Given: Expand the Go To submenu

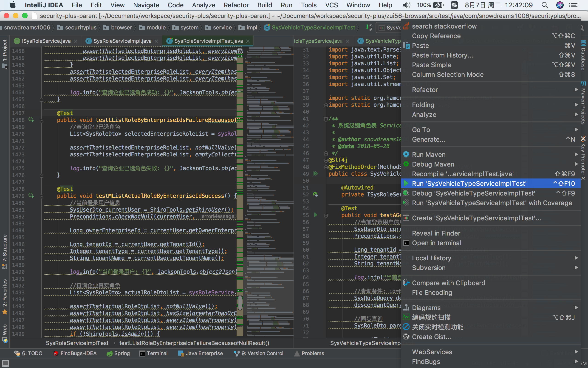Looking at the screenshot, I should tap(491, 129).
